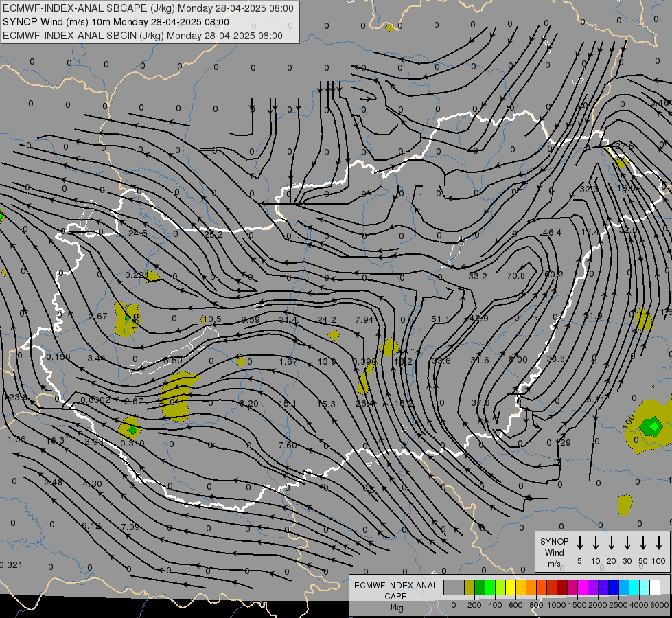Screen dimensions: 672x618
Task: Click the 15.3 value on the map
Action: point(326,404)
